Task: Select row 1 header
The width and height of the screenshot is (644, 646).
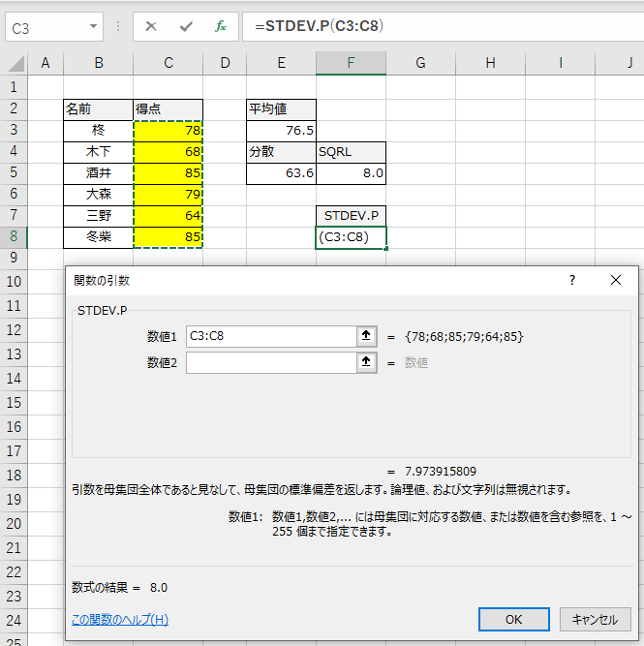Action: point(14,87)
